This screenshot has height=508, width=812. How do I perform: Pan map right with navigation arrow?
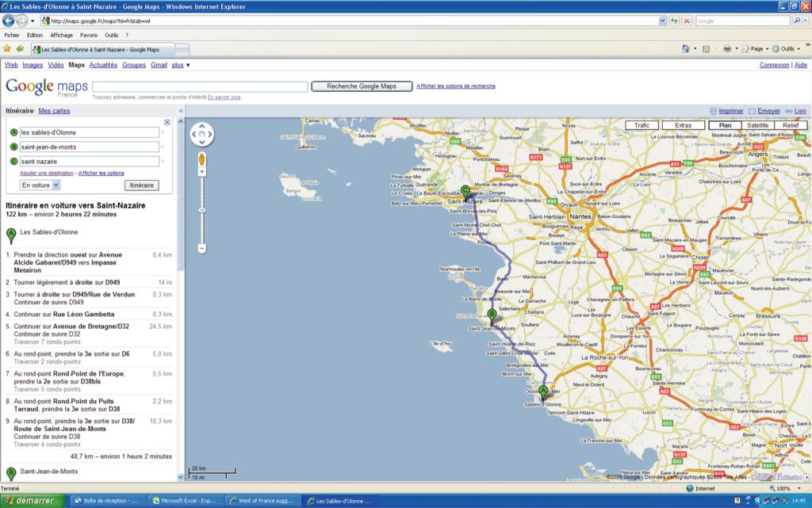(x=209, y=134)
